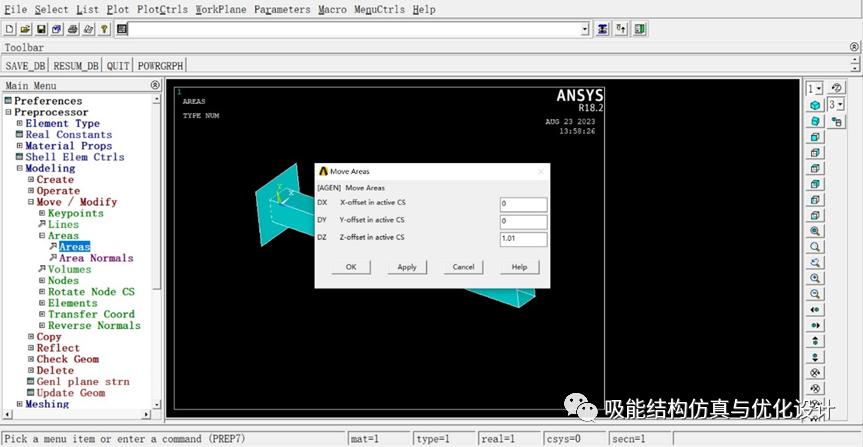Click Help in Move Areas dialog

click(520, 267)
